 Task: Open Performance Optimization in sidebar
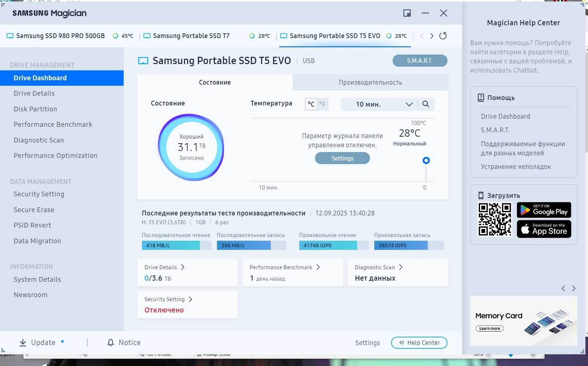click(56, 156)
